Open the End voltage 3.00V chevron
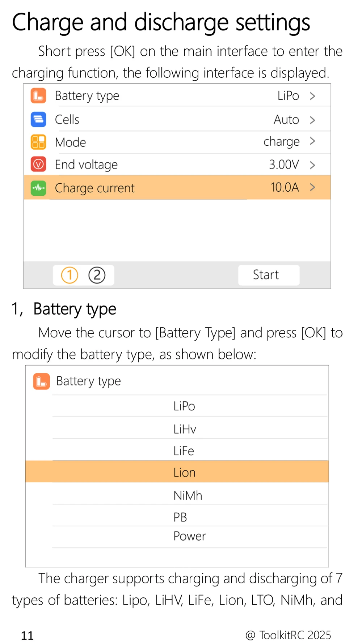This screenshot has height=644, width=362. [x=312, y=165]
